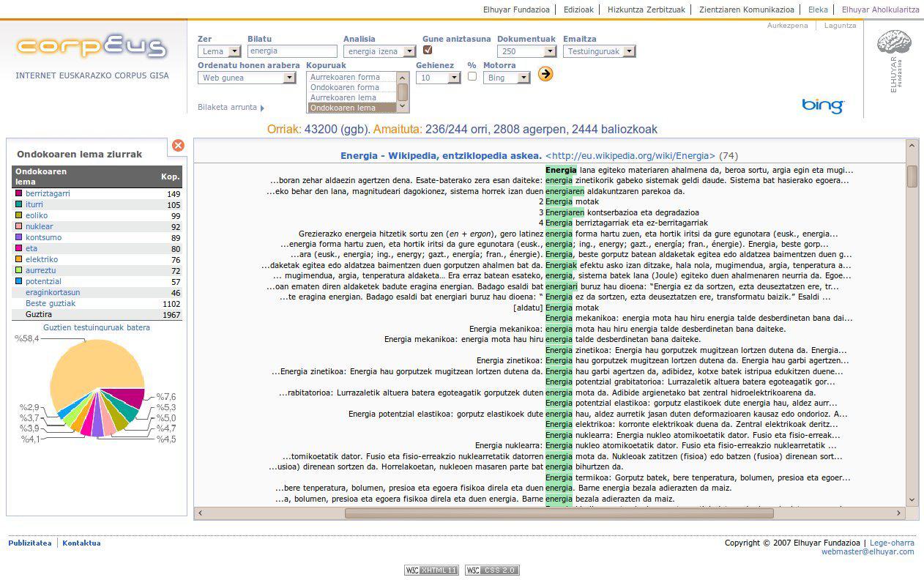Image resolution: width=924 pixels, height=580 pixels.
Task: Click the orange search arrow button
Action: click(545, 74)
